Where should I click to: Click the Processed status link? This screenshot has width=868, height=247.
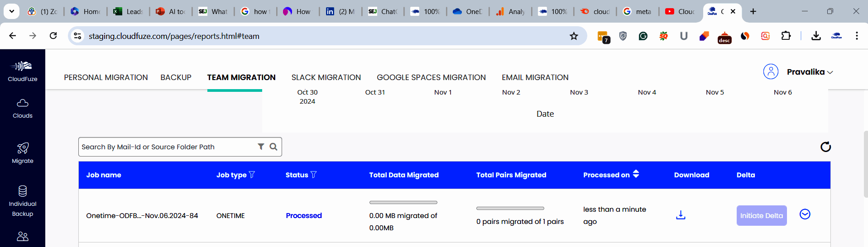tap(303, 216)
